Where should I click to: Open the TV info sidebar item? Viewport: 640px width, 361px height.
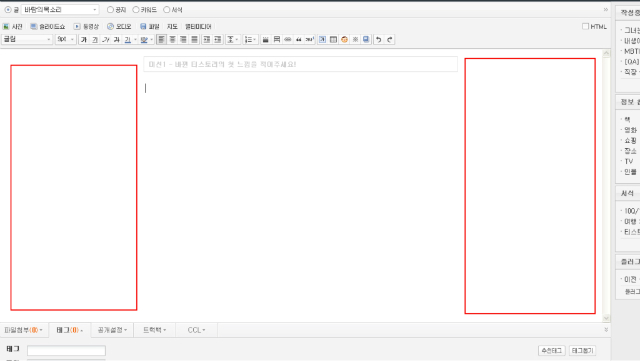click(629, 161)
